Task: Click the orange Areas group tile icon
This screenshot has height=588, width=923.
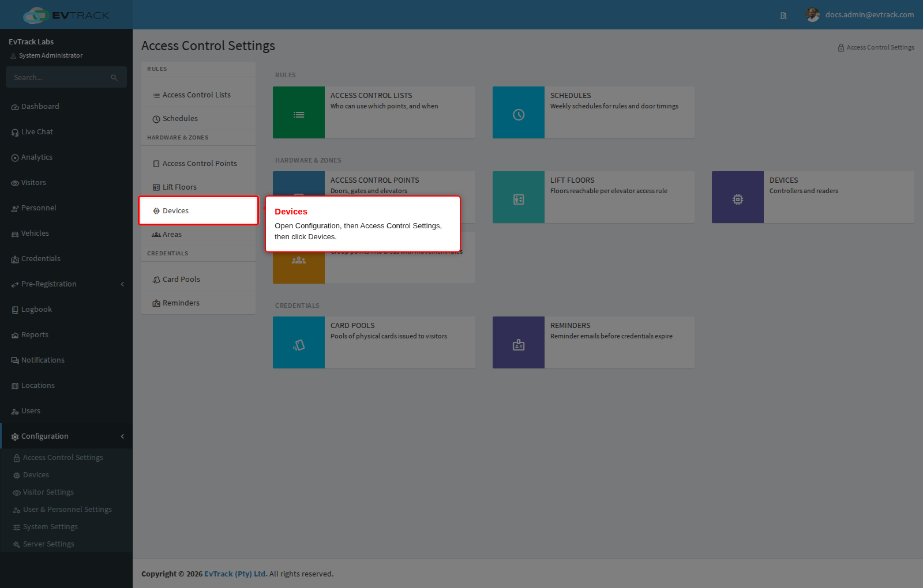Action: (299, 260)
